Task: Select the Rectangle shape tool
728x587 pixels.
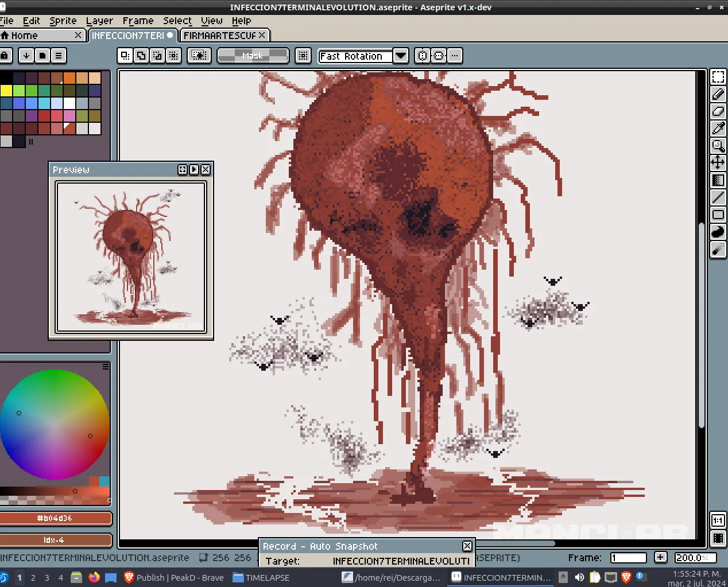Action: [x=718, y=215]
